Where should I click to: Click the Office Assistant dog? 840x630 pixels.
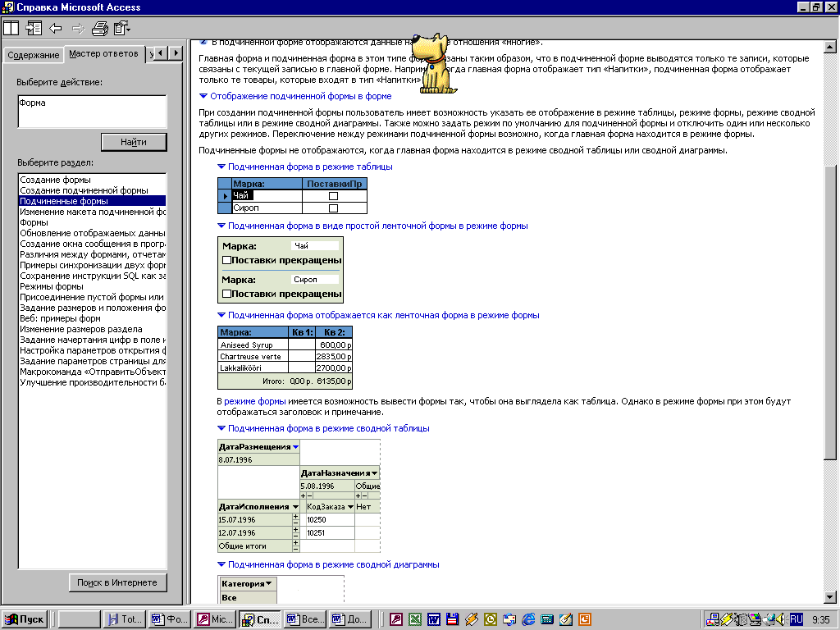[436, 63]
